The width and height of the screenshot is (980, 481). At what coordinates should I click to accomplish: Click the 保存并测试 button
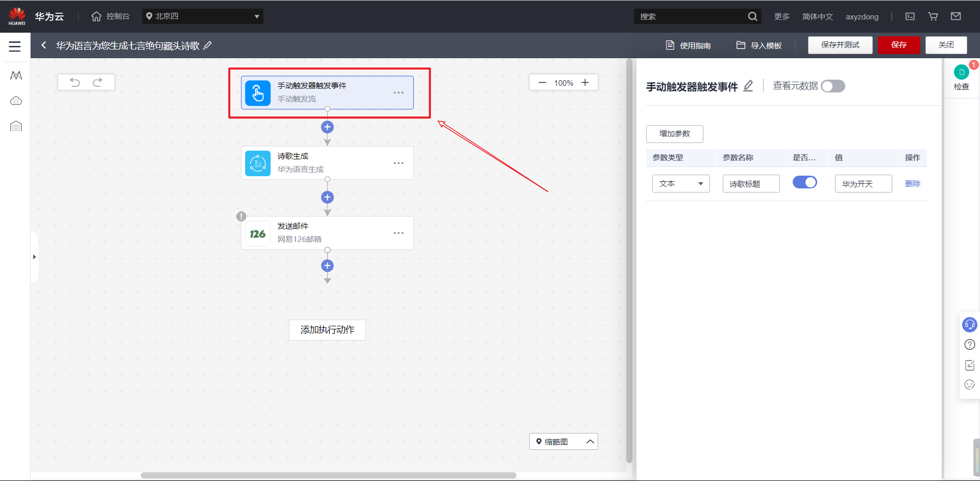[840, 45]
